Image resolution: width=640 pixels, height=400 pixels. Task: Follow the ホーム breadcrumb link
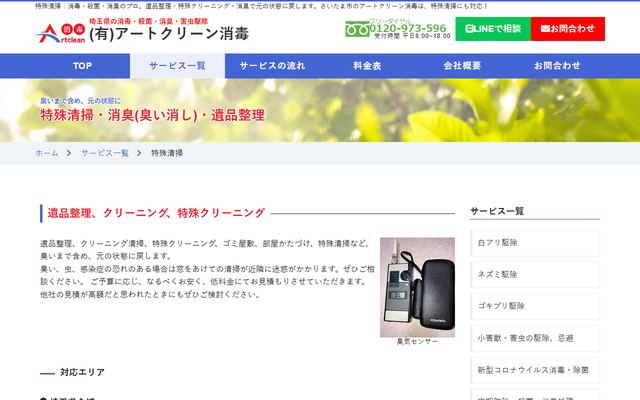pyautogui.click(x=47, y=153)
